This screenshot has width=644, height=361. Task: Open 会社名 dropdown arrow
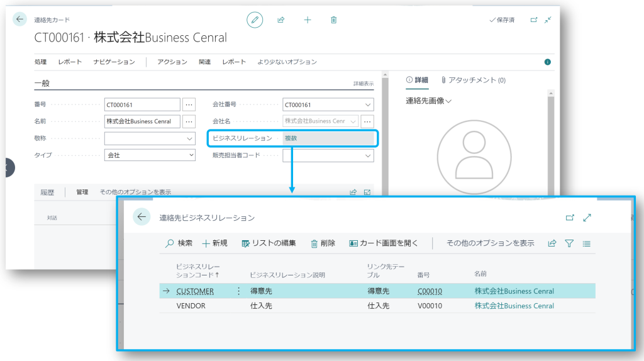tap(353, 121)
